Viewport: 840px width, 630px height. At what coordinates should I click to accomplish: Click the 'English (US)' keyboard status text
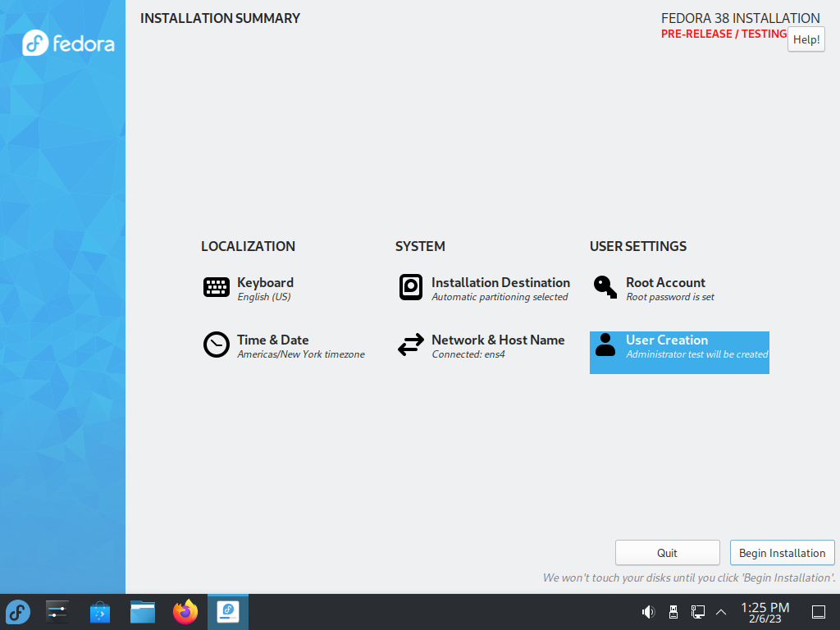point(263,297)
